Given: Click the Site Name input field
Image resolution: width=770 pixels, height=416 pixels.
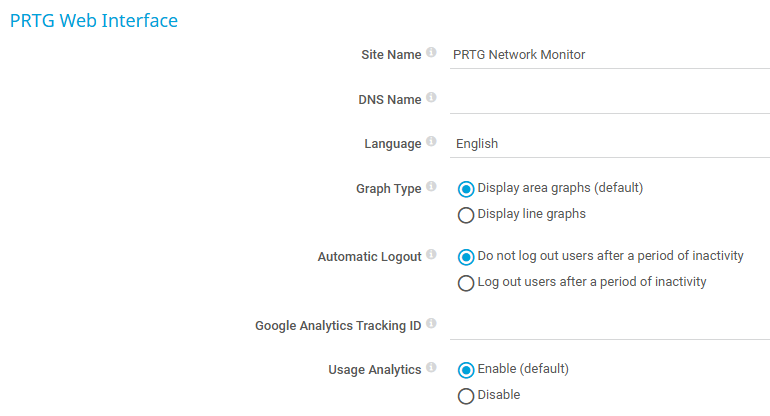Looking at the screenshot, I should [610, 55].
